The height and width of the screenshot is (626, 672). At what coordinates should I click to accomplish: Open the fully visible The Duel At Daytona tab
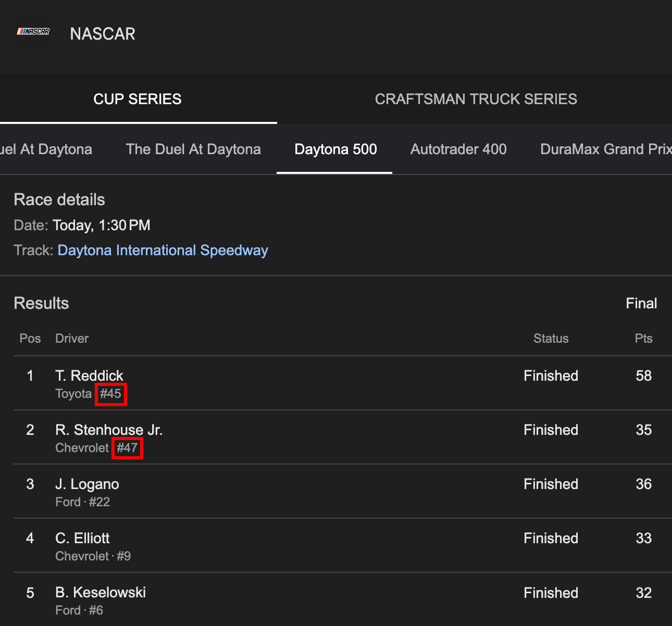(193, 149)
